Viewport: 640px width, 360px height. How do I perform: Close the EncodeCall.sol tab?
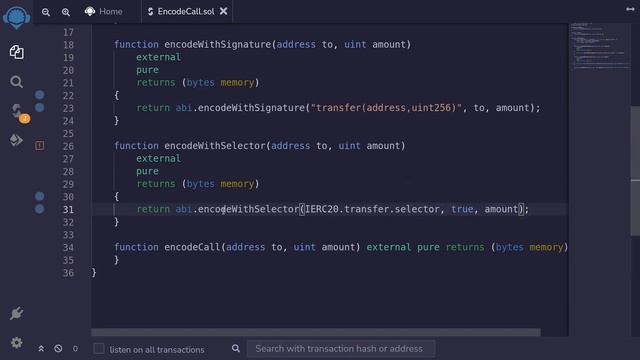224,11
